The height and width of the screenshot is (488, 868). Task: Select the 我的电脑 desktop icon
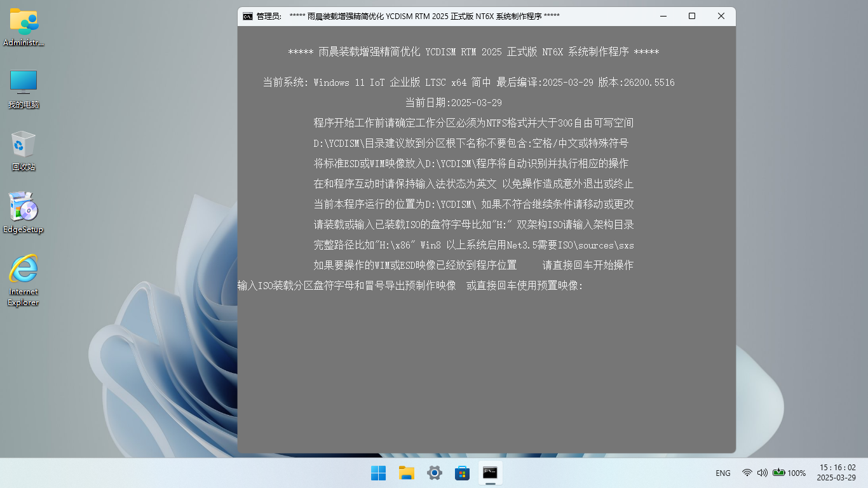pos(24,90)
